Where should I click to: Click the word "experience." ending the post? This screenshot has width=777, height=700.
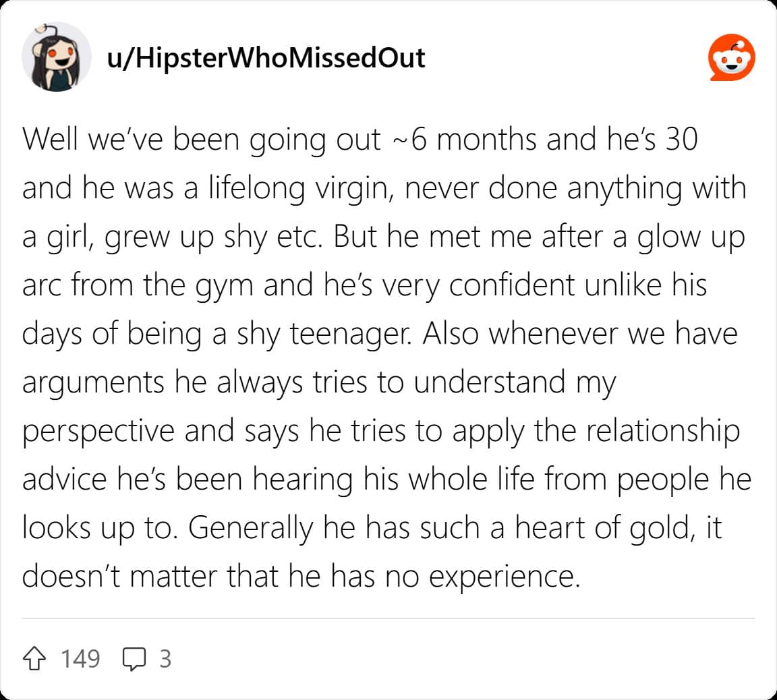click(x=505, y=577)
